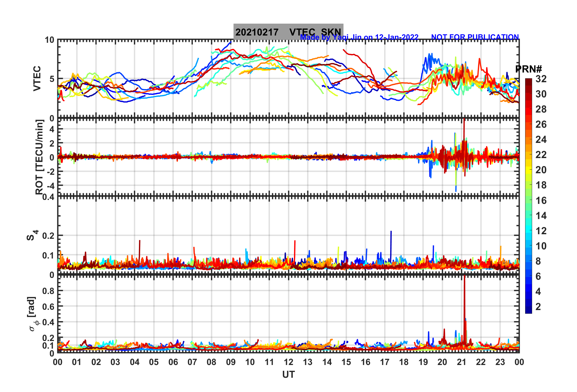Click the 'PRN#' colorbar title
The image size is (577, 392).
pos(528,69)
